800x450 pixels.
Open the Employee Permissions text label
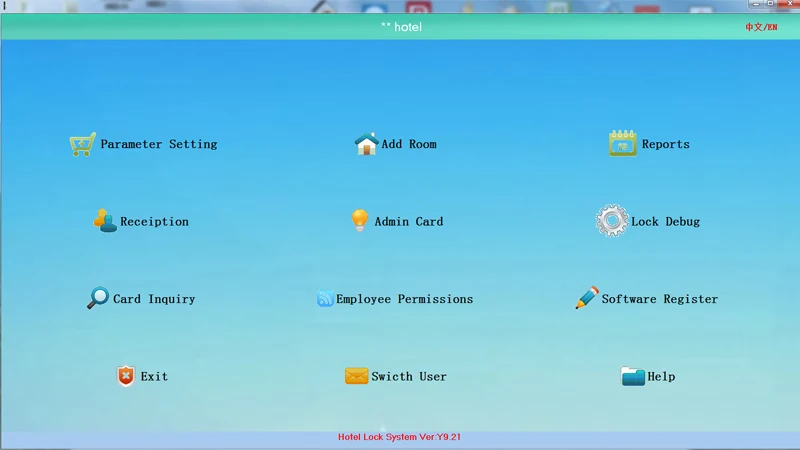405,299
